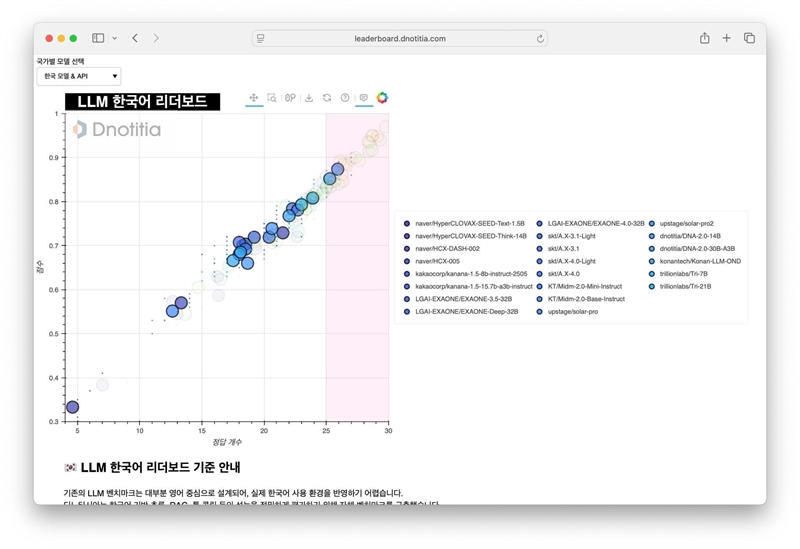Open a new Safari tab
Screen dimensions: 800x549
tap(727, 38)
